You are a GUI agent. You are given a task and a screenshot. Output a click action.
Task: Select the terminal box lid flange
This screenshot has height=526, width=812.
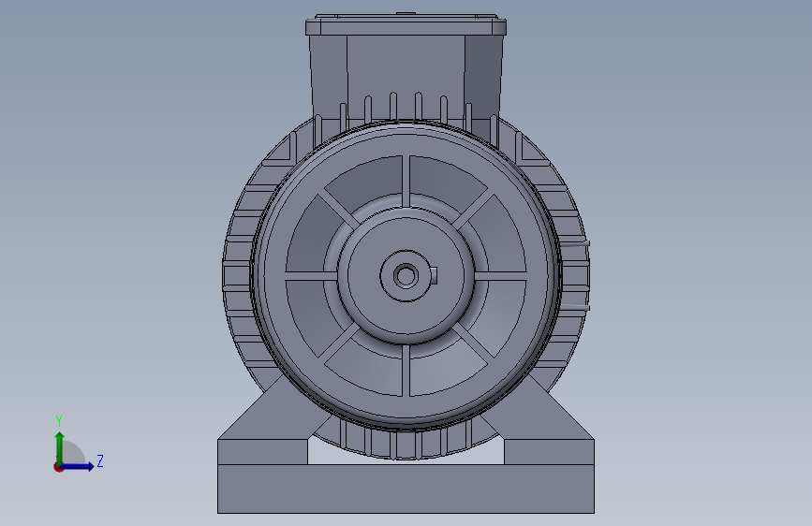pyautogui.click(x=406, y=27)
